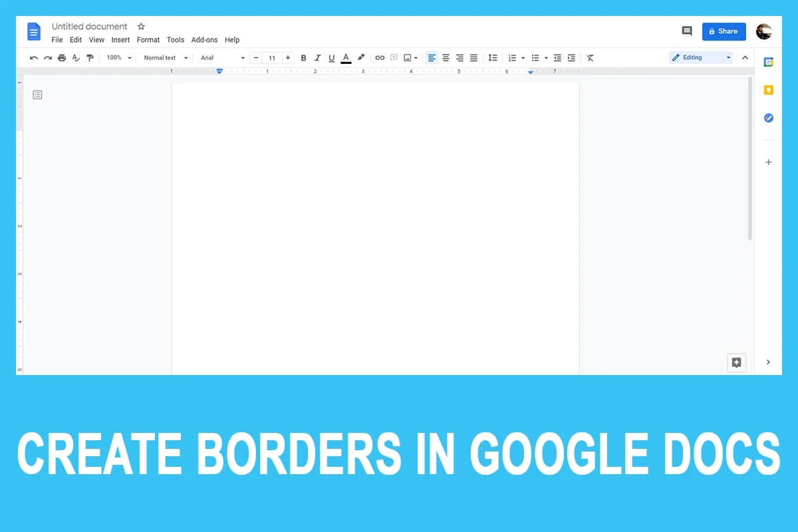Toggle center alignment

pos(446,58)
